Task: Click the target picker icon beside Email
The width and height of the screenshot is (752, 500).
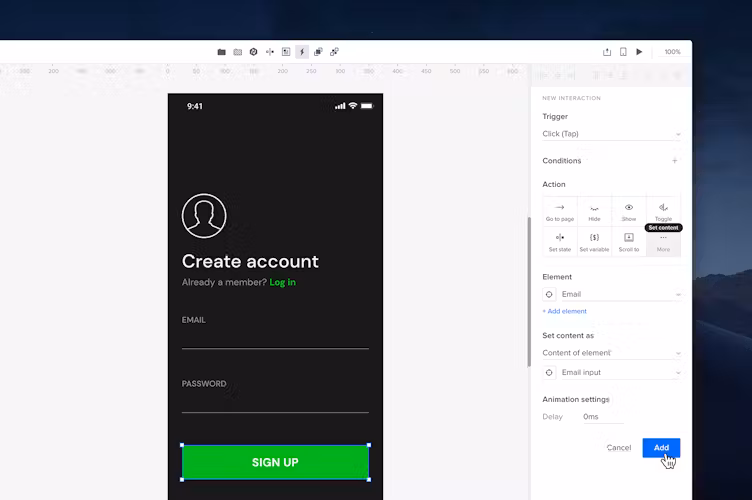Action: pos(549,294)
